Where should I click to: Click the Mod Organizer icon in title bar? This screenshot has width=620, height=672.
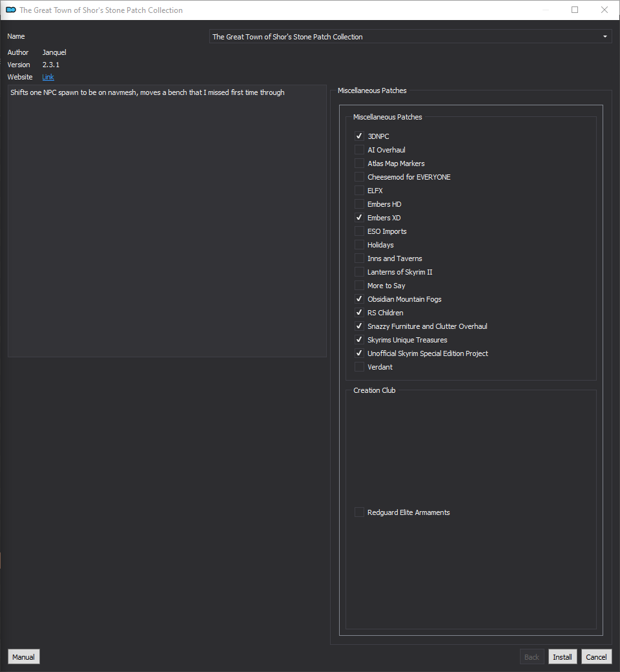pyautogui.click(x=11, y=10)
